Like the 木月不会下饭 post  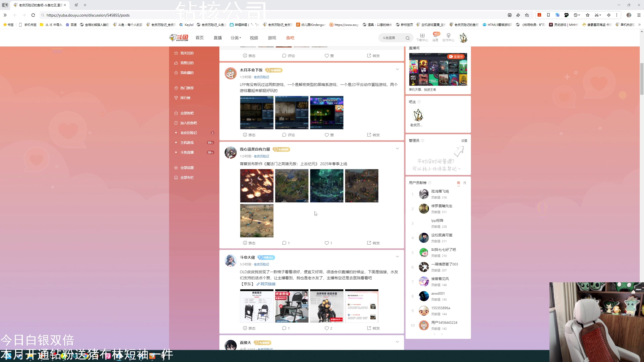[x=329, y=135]
